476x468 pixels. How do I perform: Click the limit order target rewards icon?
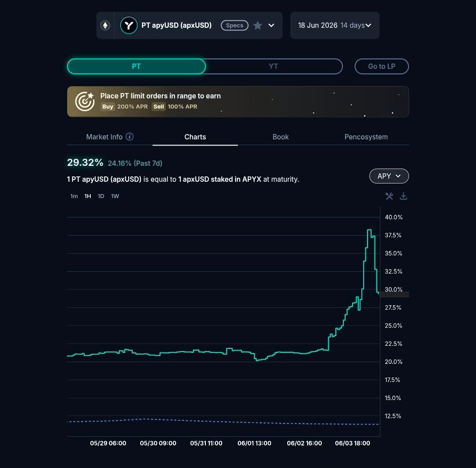tap(85, 101)
